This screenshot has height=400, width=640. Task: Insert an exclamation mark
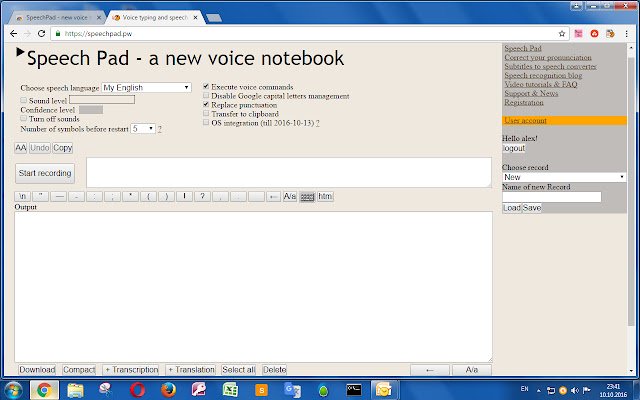tap(184, 196)
